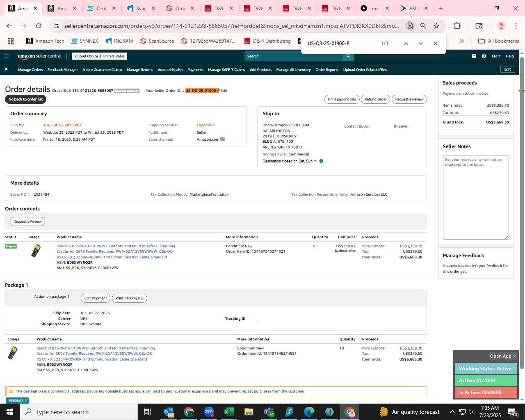Viewport: 525px width, 420px height.
Task: Open A-to-z Guarantee Claims
Action: click(103, 70)
